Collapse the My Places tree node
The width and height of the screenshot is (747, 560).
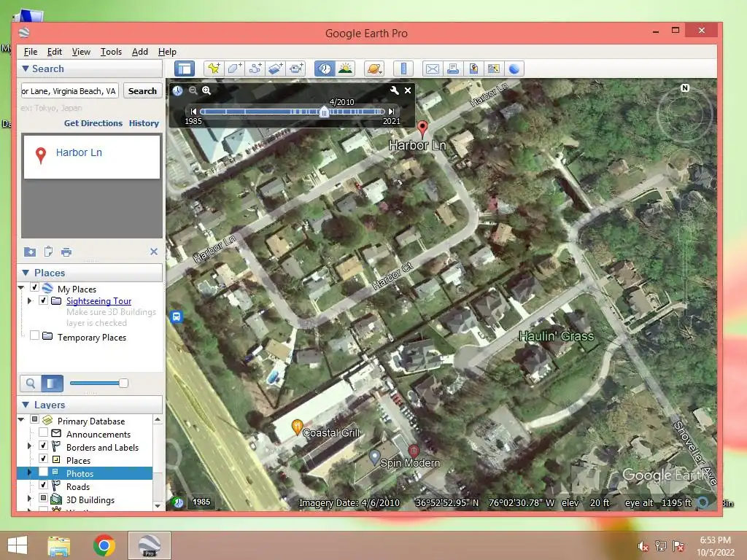pyautogui.click(x=21, y=287)
